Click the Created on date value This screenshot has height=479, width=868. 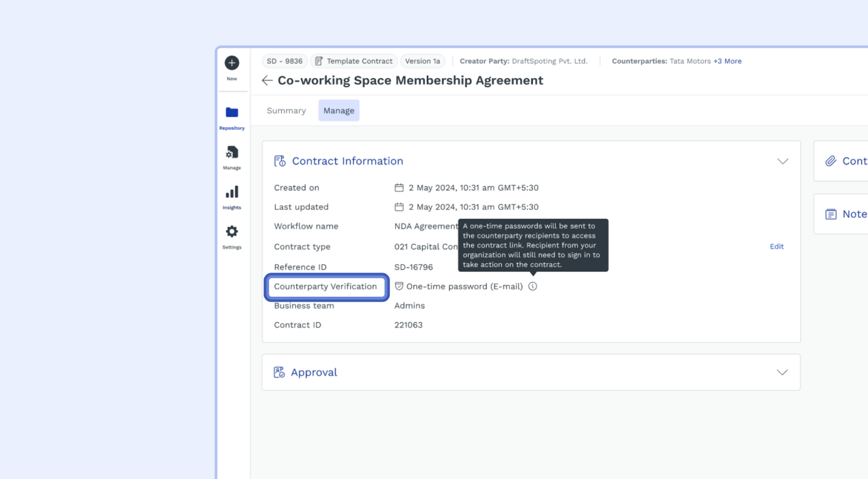click(x=474, y=188)
